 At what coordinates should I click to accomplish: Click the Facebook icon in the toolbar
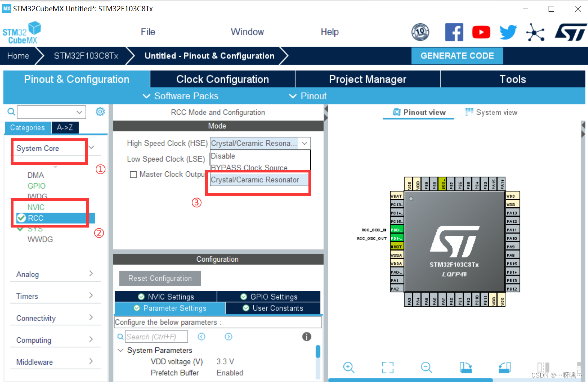(x=454, y=32)
